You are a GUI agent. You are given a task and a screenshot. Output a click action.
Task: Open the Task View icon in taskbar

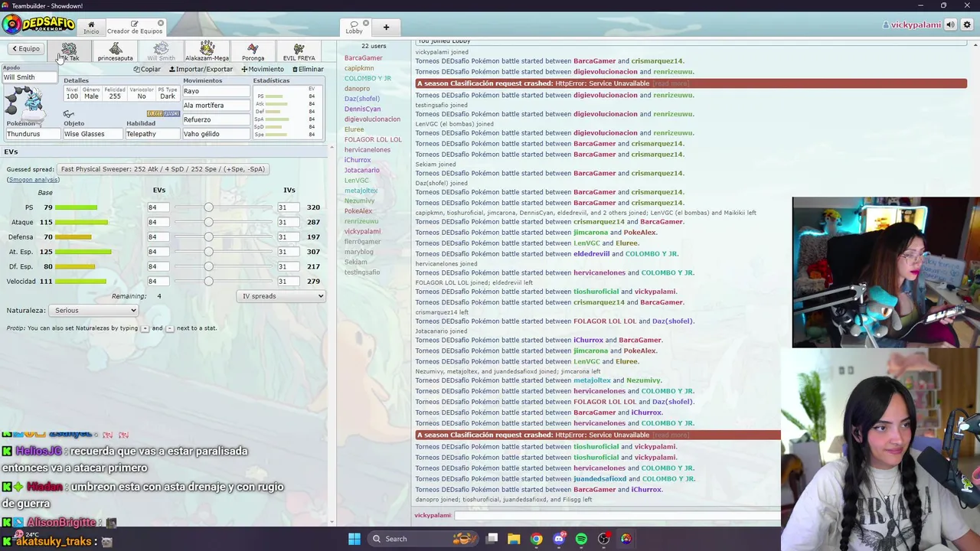(x=492, y=539)
